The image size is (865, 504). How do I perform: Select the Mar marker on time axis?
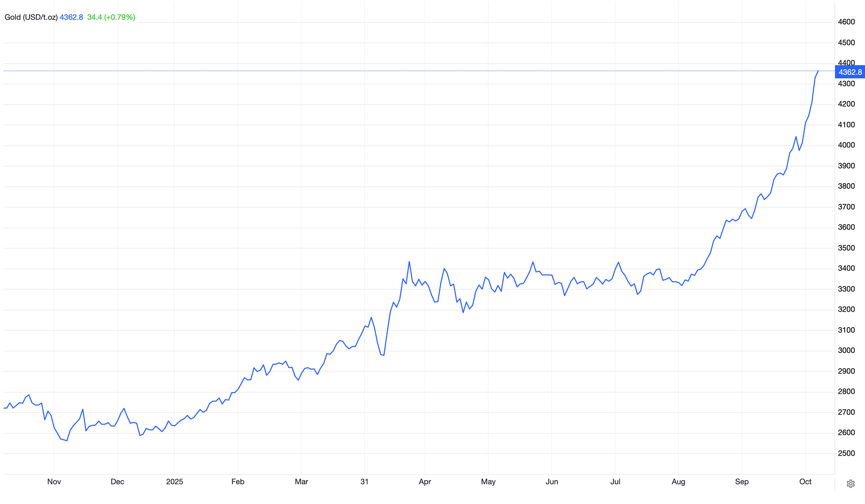click(x=301, y=482)
